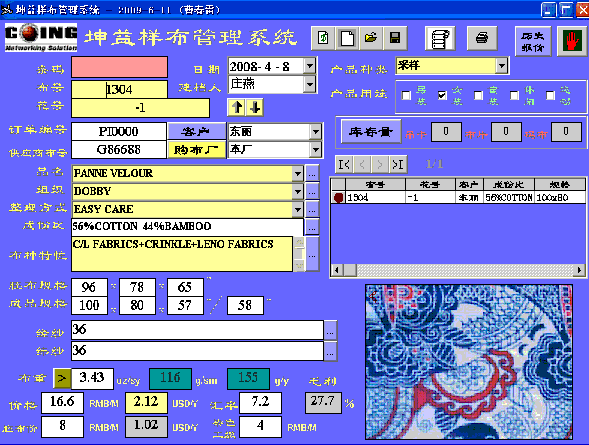The height and width of the screenshot is (445, 589).
Task: Click the ellipsis button beside 56%COTTON 44%BAMBOO
Action: 312,227
